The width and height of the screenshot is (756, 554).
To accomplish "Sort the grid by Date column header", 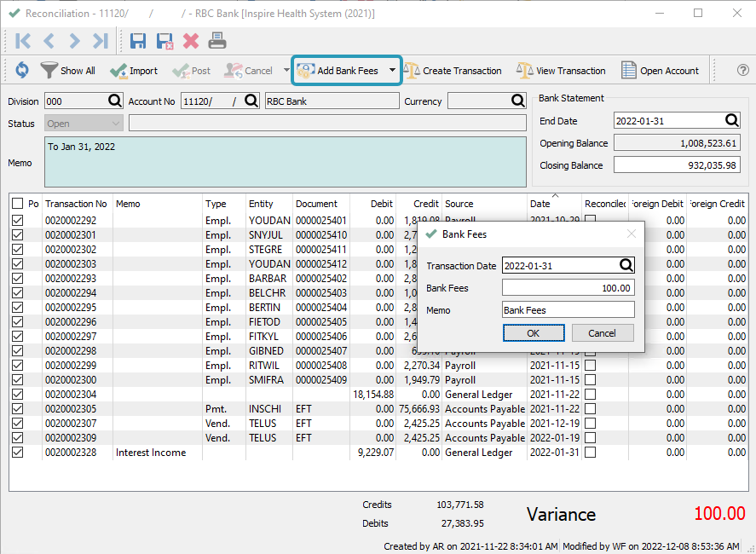I will pos(540,204).
